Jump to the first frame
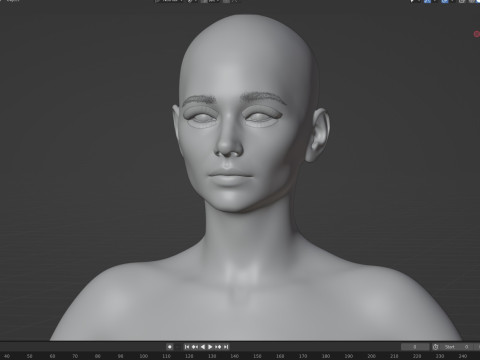 [187, 347]
